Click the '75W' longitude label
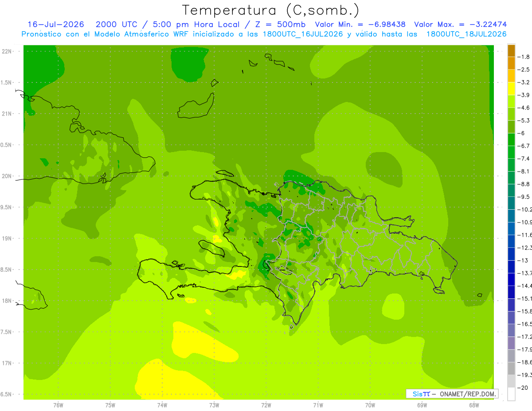This screenshot has height=411, width=532. tap(110, 405)
